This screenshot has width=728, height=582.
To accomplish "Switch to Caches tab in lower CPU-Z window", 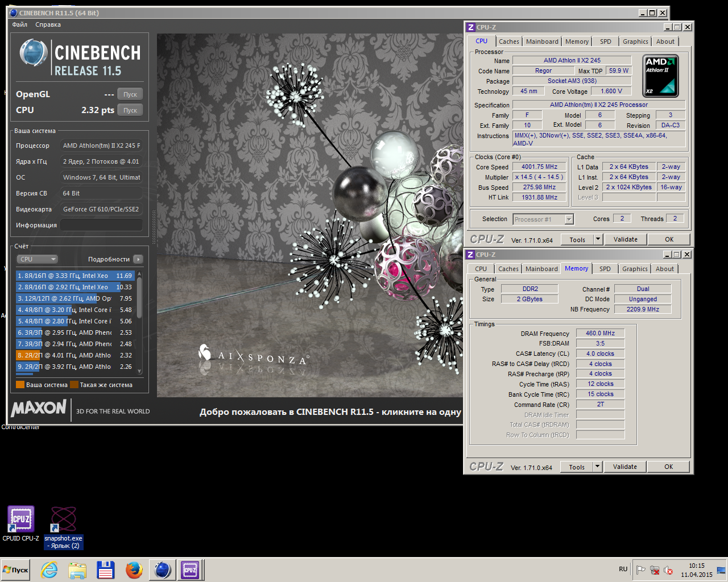I will point(508,269).
